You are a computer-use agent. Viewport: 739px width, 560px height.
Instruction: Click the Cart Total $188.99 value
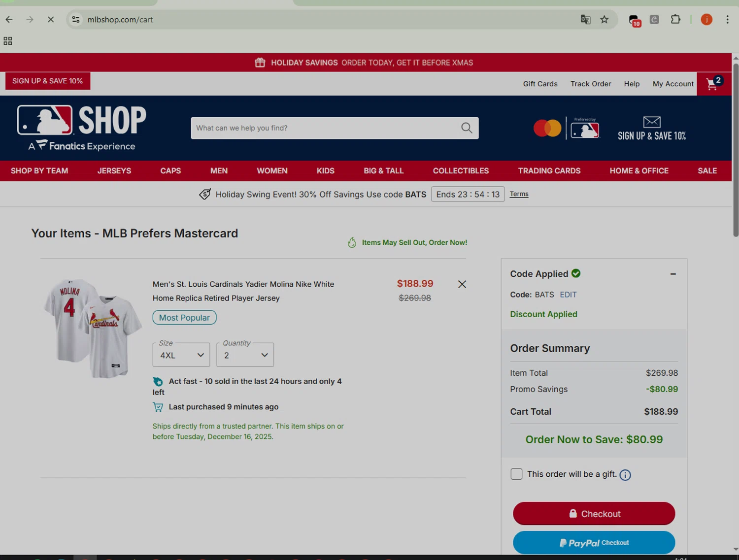[x=661, y=412]
